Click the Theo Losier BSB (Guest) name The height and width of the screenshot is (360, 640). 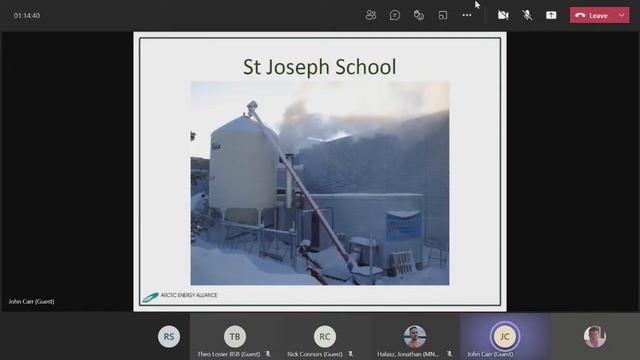point(229,354)
